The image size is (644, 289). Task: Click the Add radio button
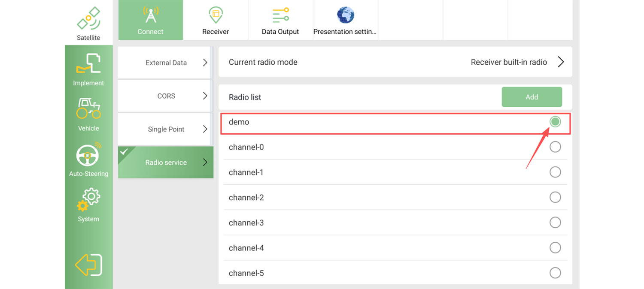point(532,97)
